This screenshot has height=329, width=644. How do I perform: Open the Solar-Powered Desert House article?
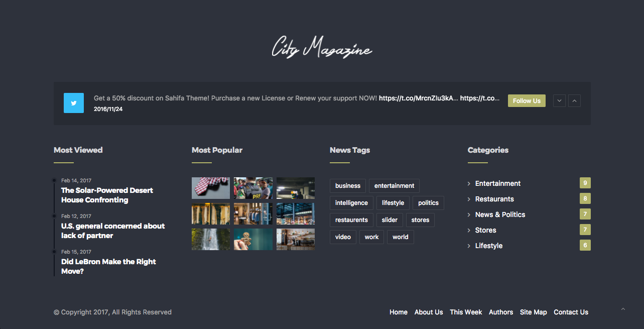[x=107, y=195]
